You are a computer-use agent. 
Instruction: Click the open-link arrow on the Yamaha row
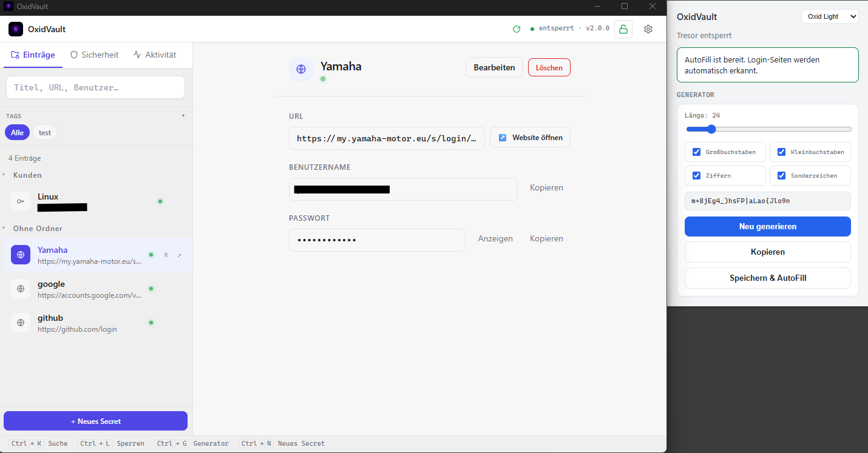[x=179, y=255]
